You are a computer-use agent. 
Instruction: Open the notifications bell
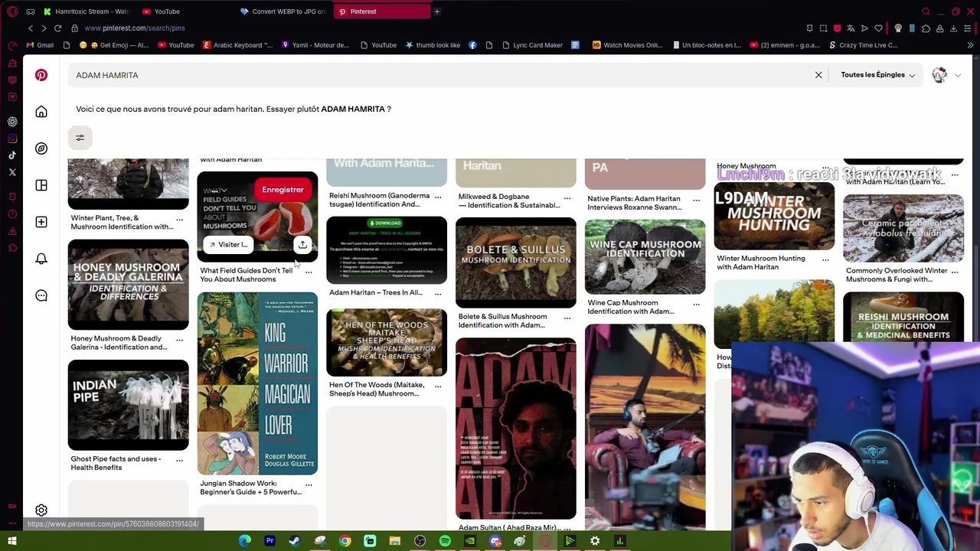click(41, 259)
